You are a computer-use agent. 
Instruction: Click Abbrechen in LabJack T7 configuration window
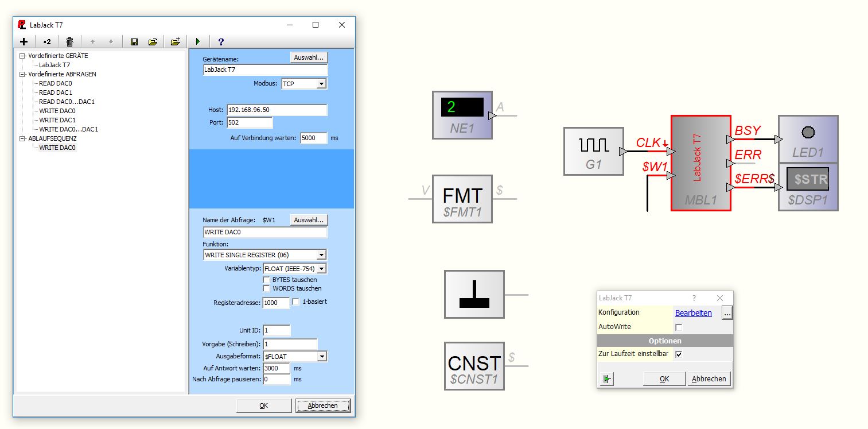[323, 405]
